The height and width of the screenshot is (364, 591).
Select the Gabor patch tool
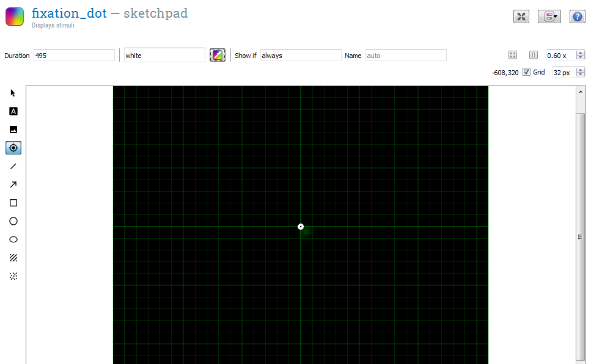coord(13,258)
